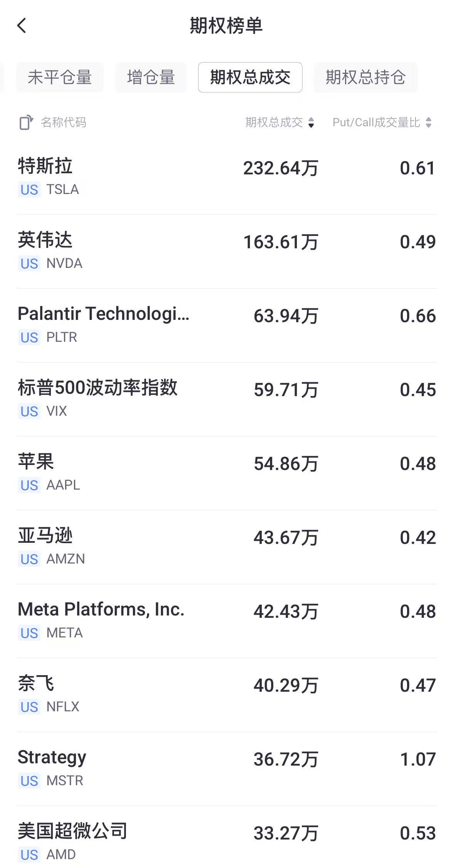Select the 奈飞 NFLX entry

[x=227, y=695]
